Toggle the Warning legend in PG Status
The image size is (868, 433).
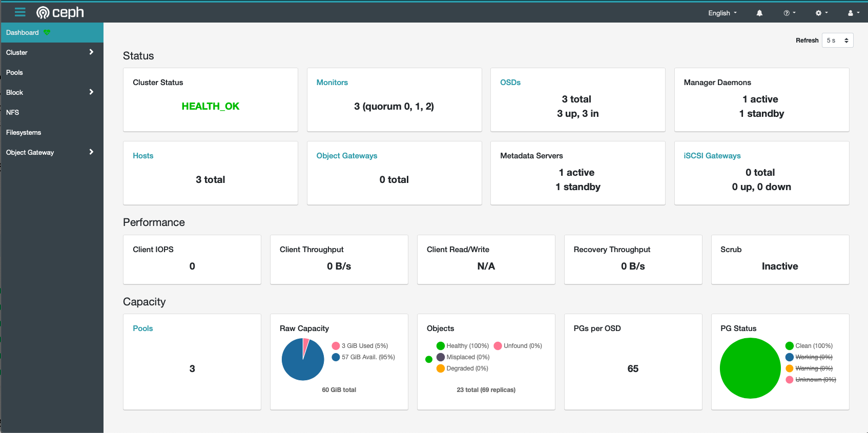tap(813, 368)
